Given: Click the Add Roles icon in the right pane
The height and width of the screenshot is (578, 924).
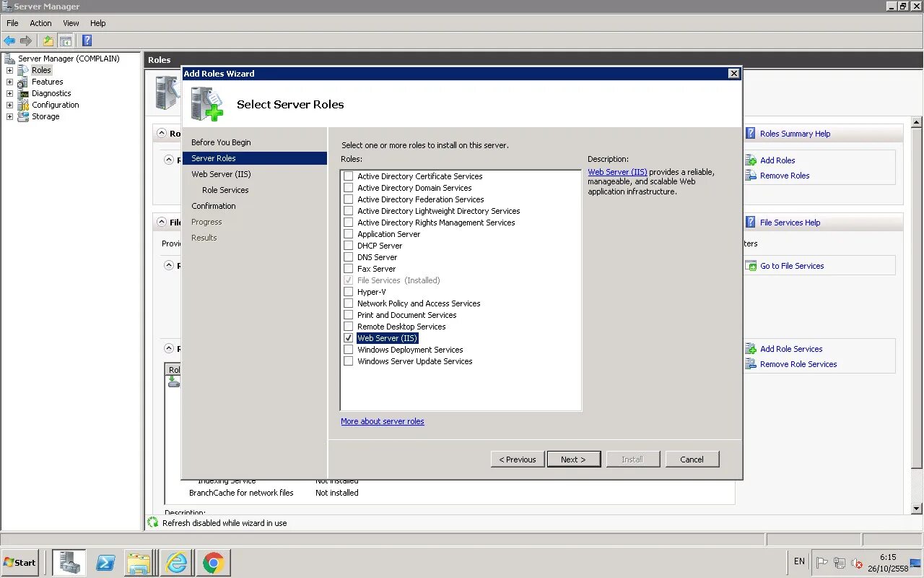Looking at the screenshot, I should [x=751, y=160].
